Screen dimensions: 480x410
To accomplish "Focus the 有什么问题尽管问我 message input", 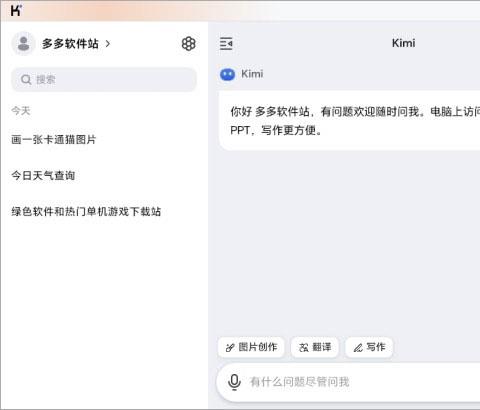I will pos(348,382).
